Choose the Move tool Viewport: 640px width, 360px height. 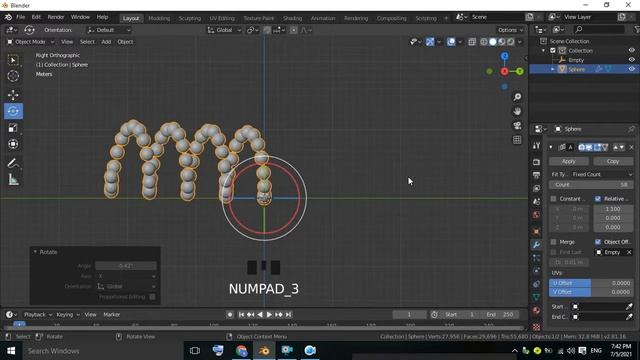tap(13, 95)
